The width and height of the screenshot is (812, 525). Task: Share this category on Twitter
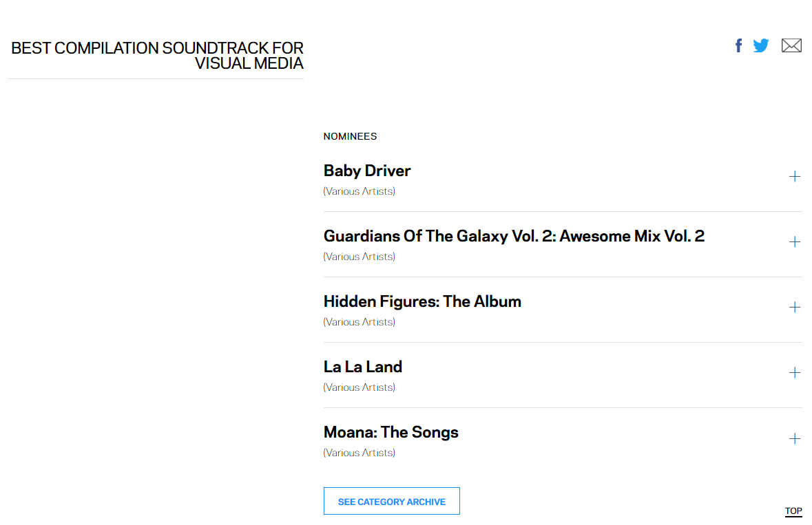pyautogui.click(x=761, y=45)
